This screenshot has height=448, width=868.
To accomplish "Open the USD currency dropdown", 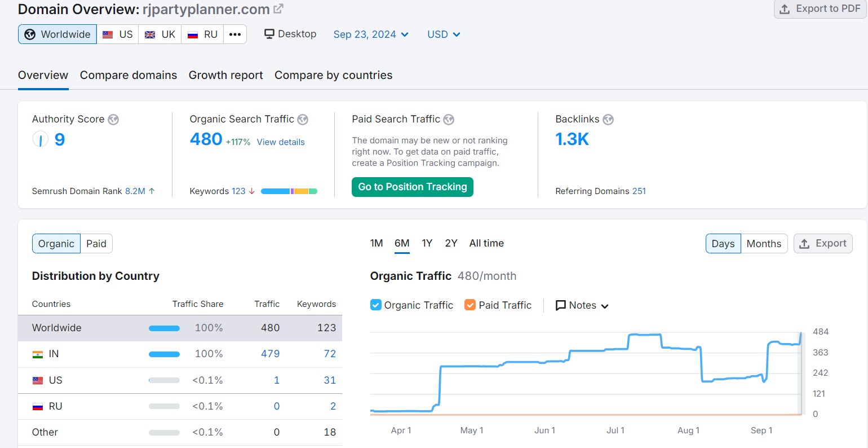I will pos(444,34).
